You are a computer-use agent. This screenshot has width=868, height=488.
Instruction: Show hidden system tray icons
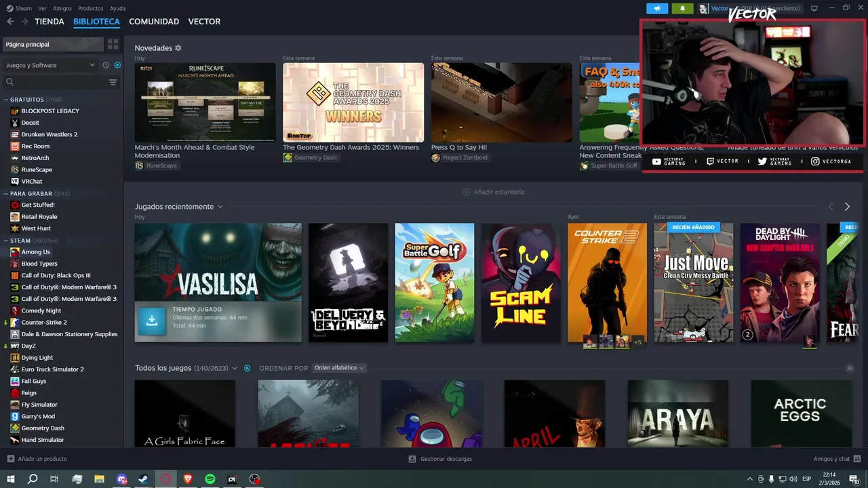click(749, 479)
